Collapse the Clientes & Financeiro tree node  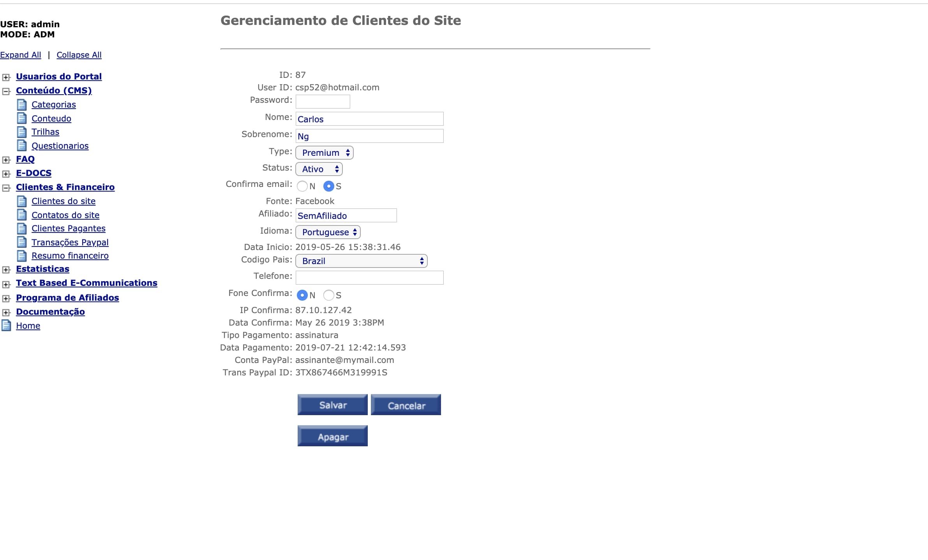[x=6, y=188]
